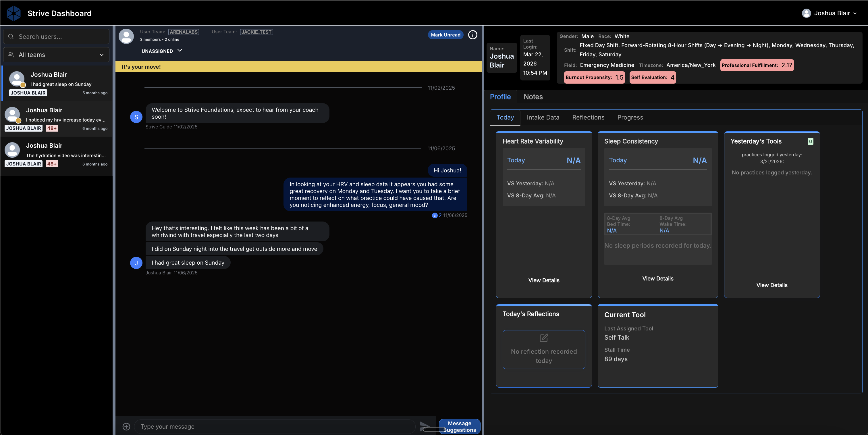Switch to the Notes tab
Image resolution: width=868 pixels, height=435 pixels.
(533, 97)
